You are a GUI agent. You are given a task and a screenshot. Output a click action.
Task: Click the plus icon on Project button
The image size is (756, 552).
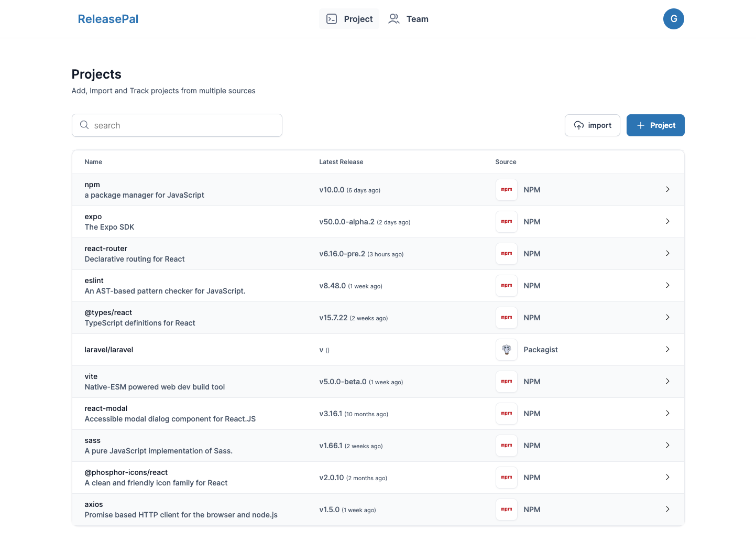pos(640,125)
